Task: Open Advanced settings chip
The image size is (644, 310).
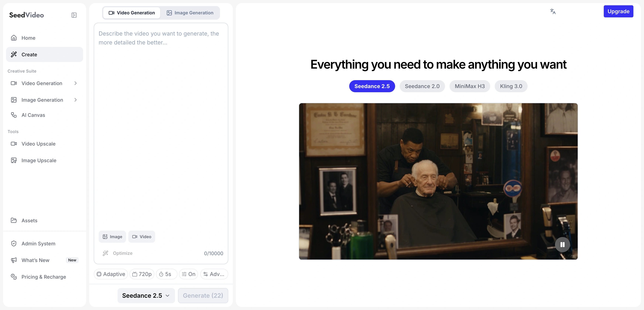Action: pyautogui.click(x=214, y=274)
